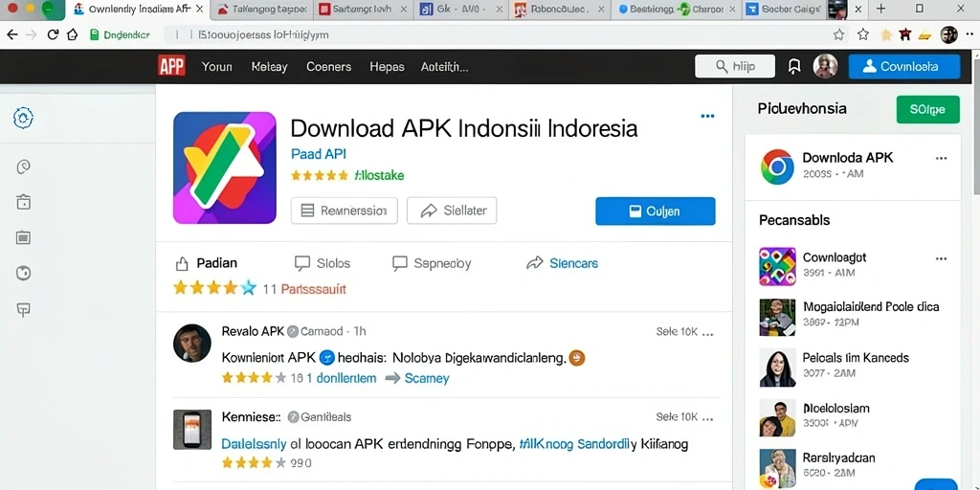Click the sign-post sidebar icon
This screenshot has height=490, width=980.
[23, 310]
